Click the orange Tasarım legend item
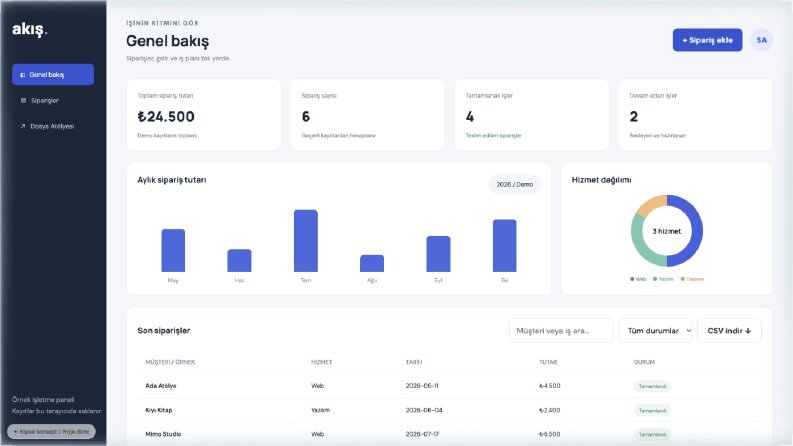The image size is (793, 446). [x=692, y=279]
